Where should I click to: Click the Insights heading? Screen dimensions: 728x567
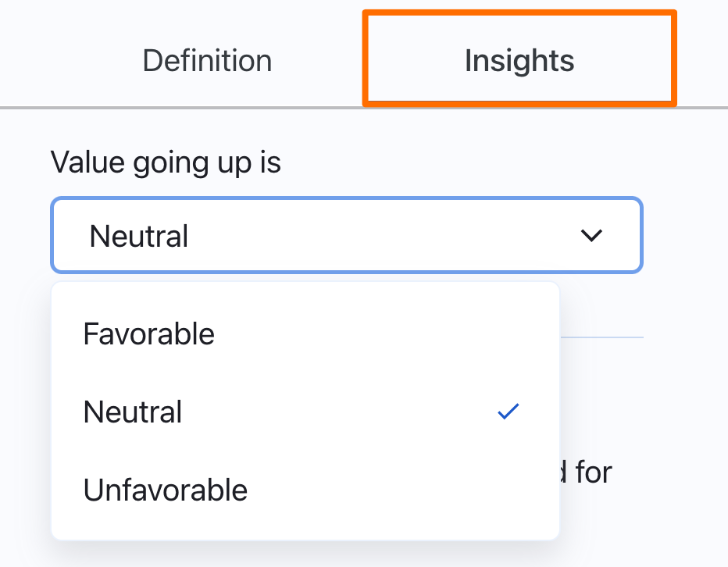pos(519,60)
